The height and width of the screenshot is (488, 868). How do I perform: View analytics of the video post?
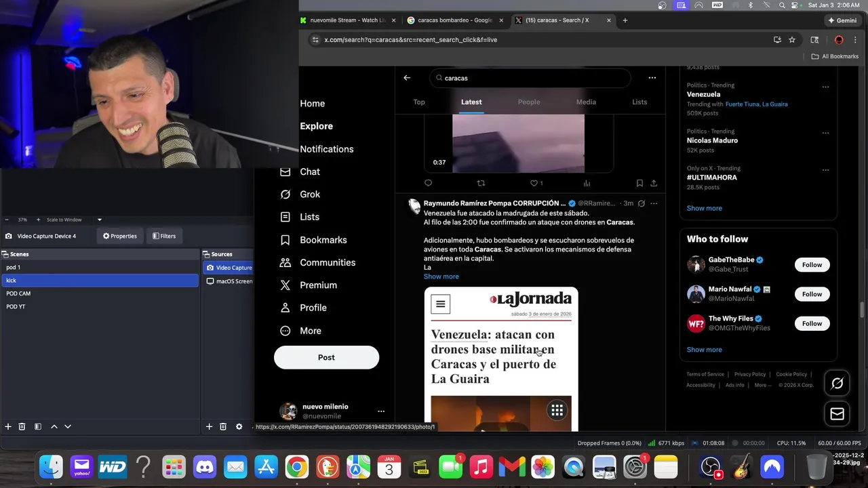click(587, 183)
